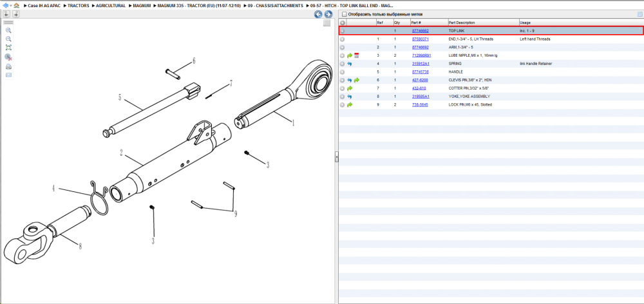
Task: Go to 'Case IH AG APAC' breadcrumb
Action: [44, 6]
